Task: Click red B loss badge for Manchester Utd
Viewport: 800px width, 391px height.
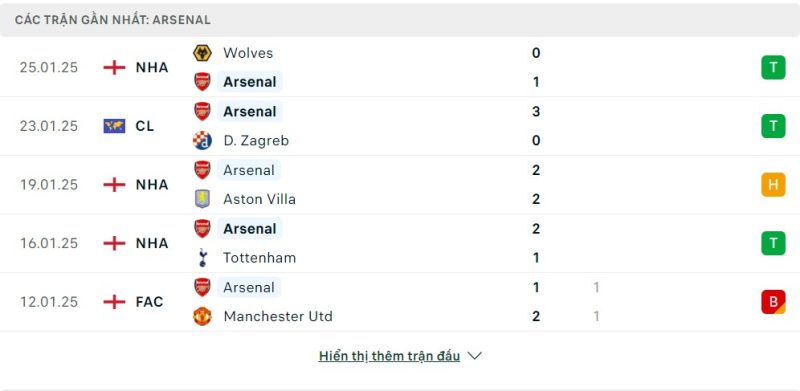Action: 773,302
